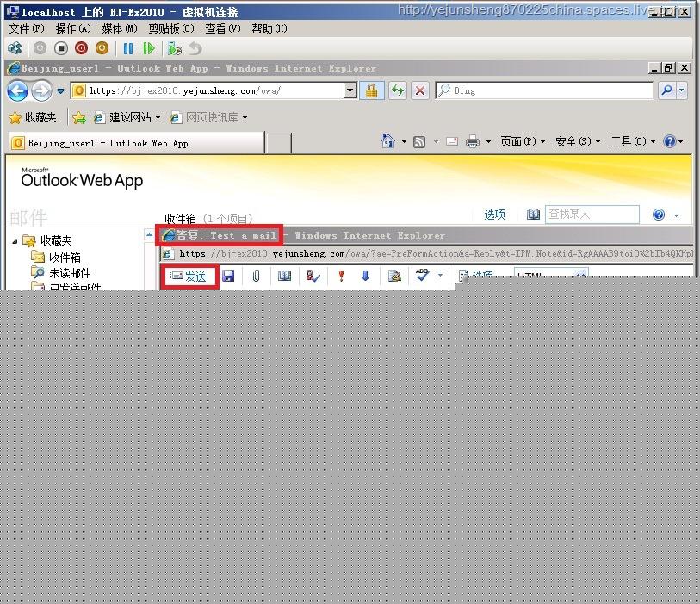The height and width of the screenshot is (604, 700).
Task: Run spell check with the ABC icon
Action: point(422,275)
